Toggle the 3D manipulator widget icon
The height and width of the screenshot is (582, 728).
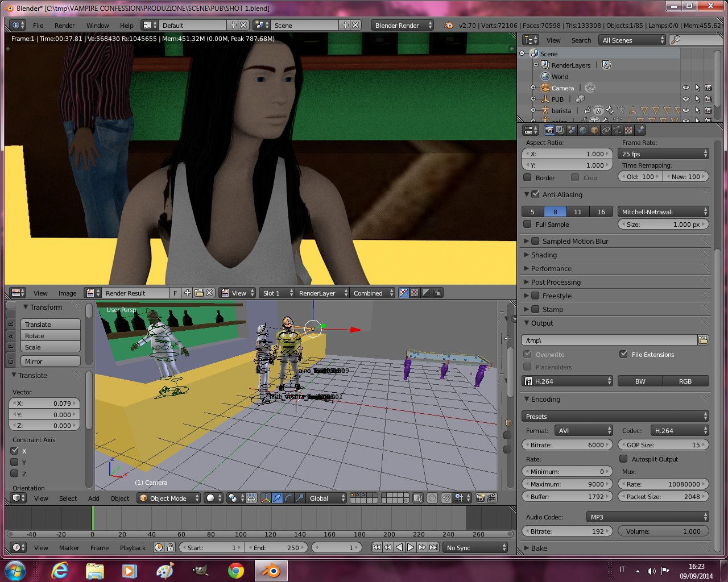click(x=266, y=498)
